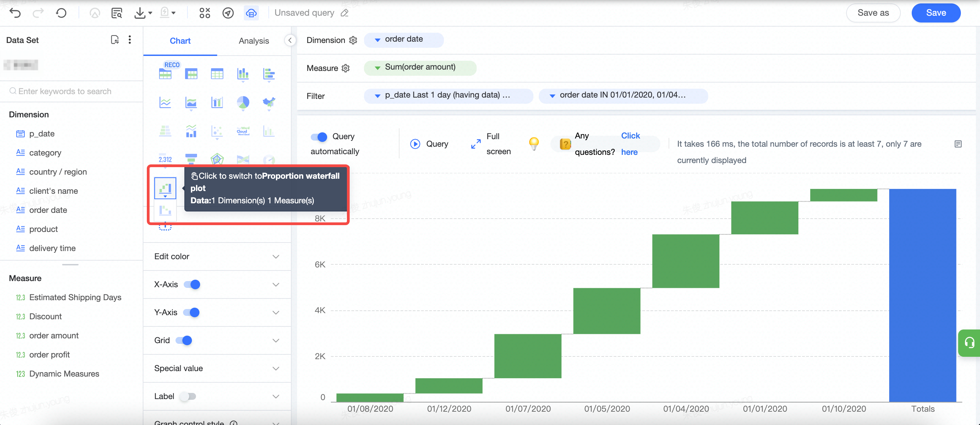Click the lightbulb tips icon

[534, 144]
